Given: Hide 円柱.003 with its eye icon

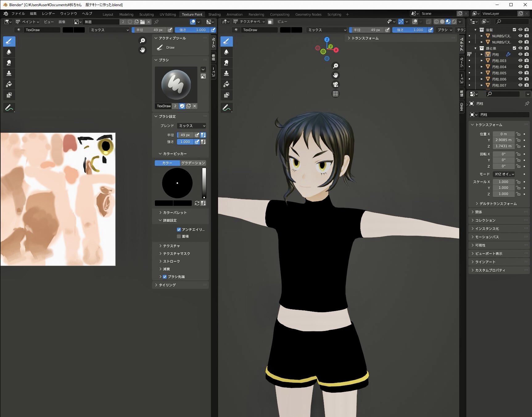Looking at the screenshot, I should tap(520, 61).
